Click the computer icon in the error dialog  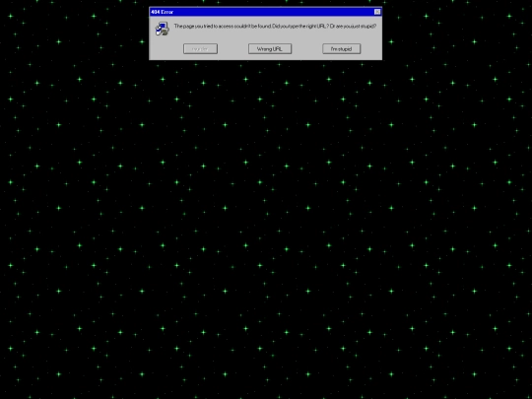pyautogui.click(x=163, y=29)
